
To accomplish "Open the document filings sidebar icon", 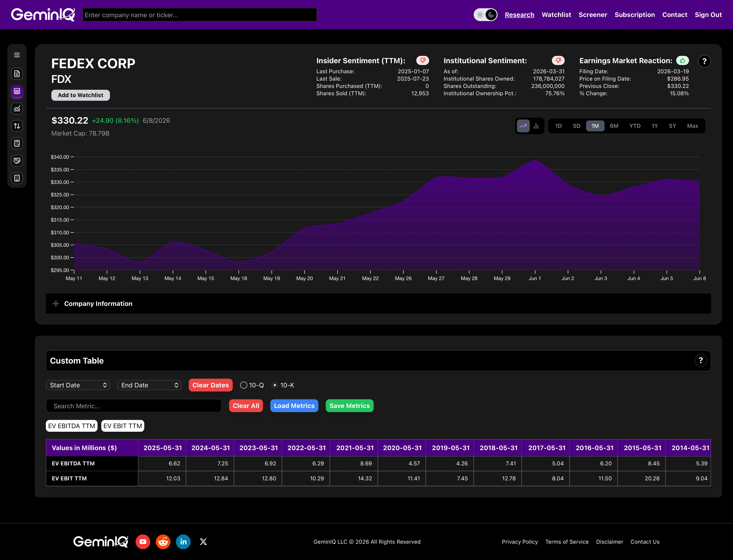I will (17, 74).
